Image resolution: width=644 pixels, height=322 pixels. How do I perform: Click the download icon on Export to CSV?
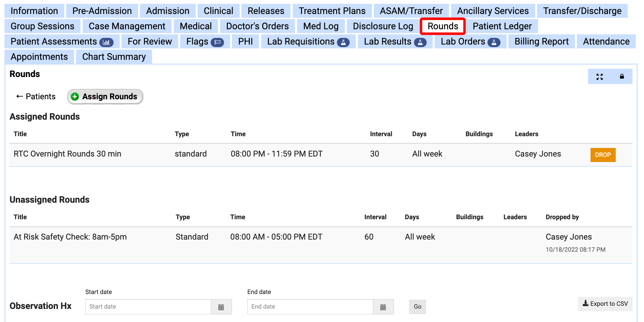pos(585,304)
